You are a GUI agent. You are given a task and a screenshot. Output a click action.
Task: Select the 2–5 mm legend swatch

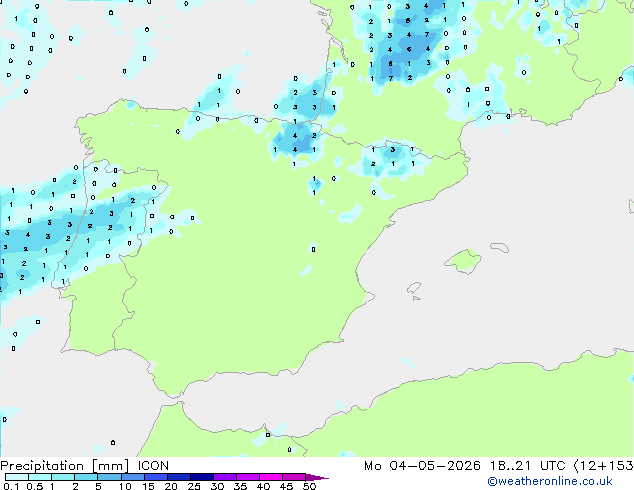[x=86, y=477]
